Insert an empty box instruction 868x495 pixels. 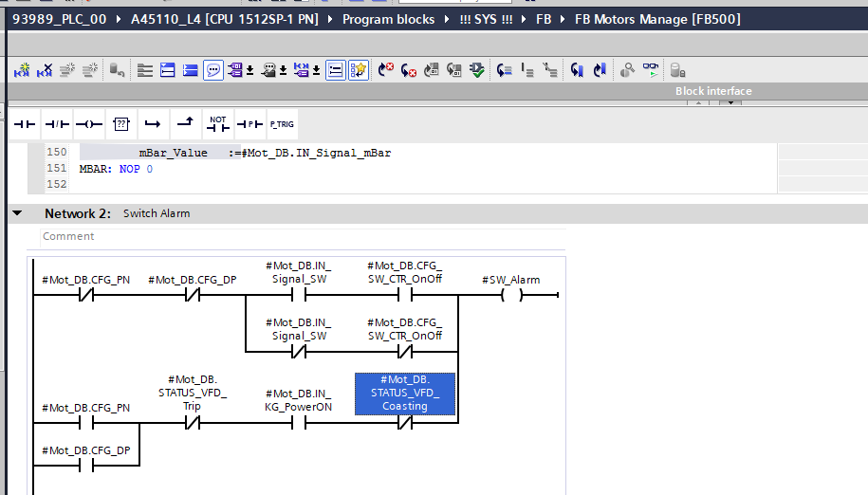pyautogui.click(x=121, y=124)
